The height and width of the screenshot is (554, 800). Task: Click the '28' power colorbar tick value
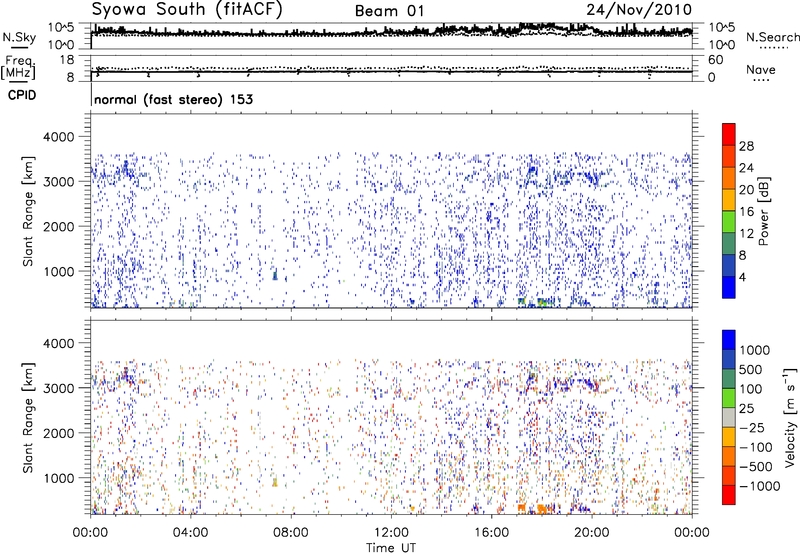pyautogui.click(x=746, y=146)
